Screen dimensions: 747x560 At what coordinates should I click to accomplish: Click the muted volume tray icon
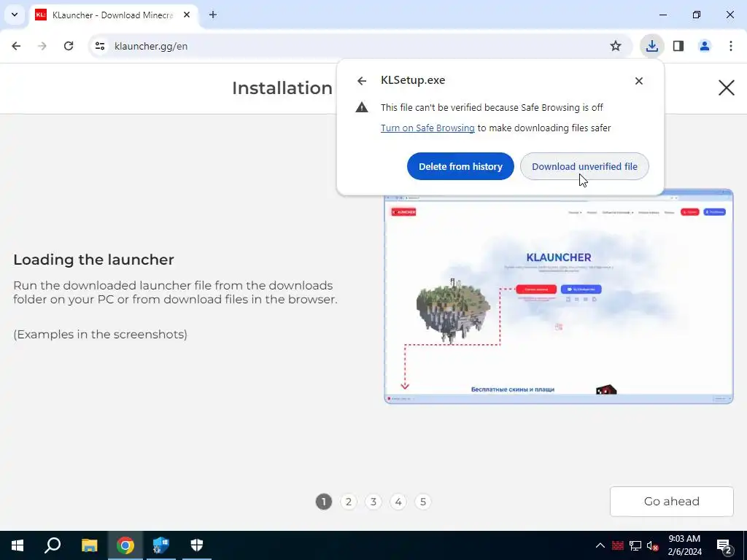click(x=652, y=545)
